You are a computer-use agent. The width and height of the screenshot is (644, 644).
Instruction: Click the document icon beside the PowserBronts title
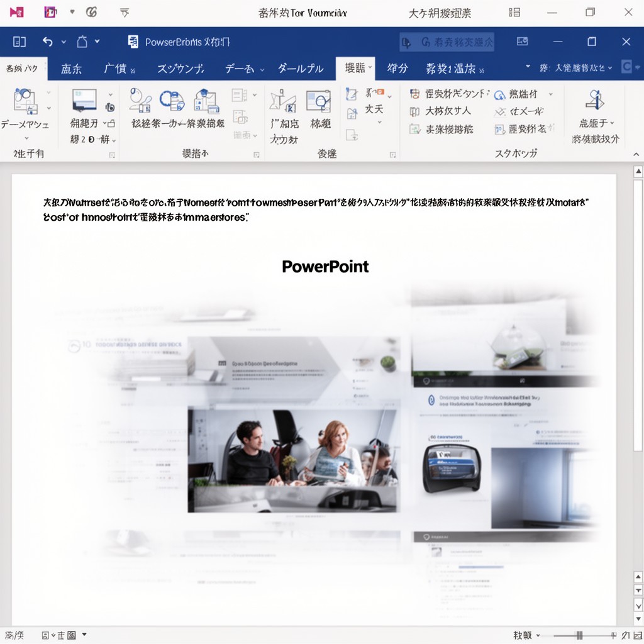point(133,42)
